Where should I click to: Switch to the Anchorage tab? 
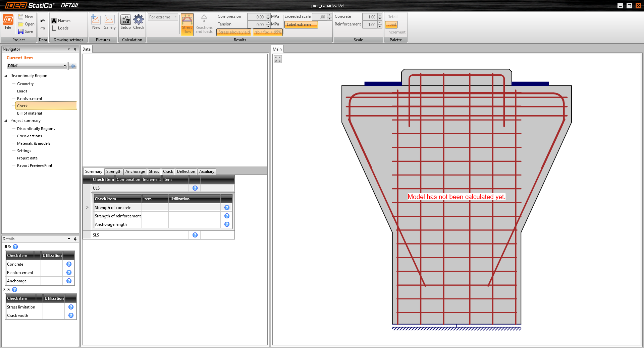(x=135, y=171)
